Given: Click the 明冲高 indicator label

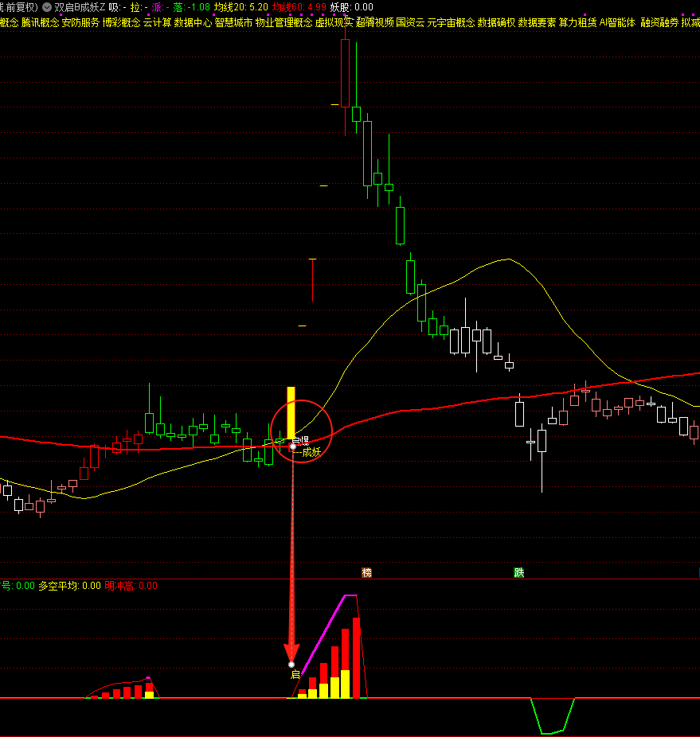Looking at the screenshot, I should 120,586.
